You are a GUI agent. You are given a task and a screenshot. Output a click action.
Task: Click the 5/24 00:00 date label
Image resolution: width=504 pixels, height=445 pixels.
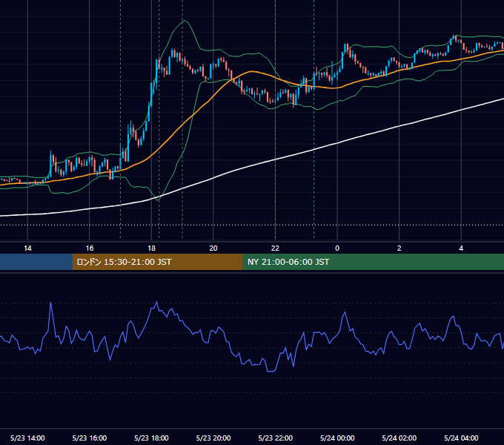(337, 438)
